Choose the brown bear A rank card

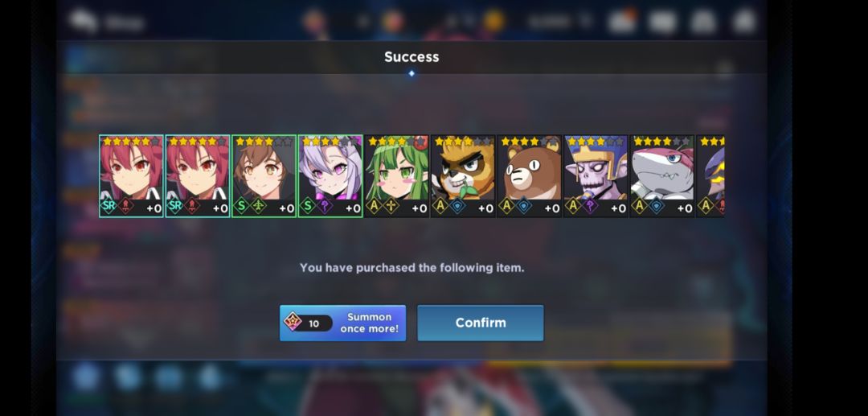(530, 176)
